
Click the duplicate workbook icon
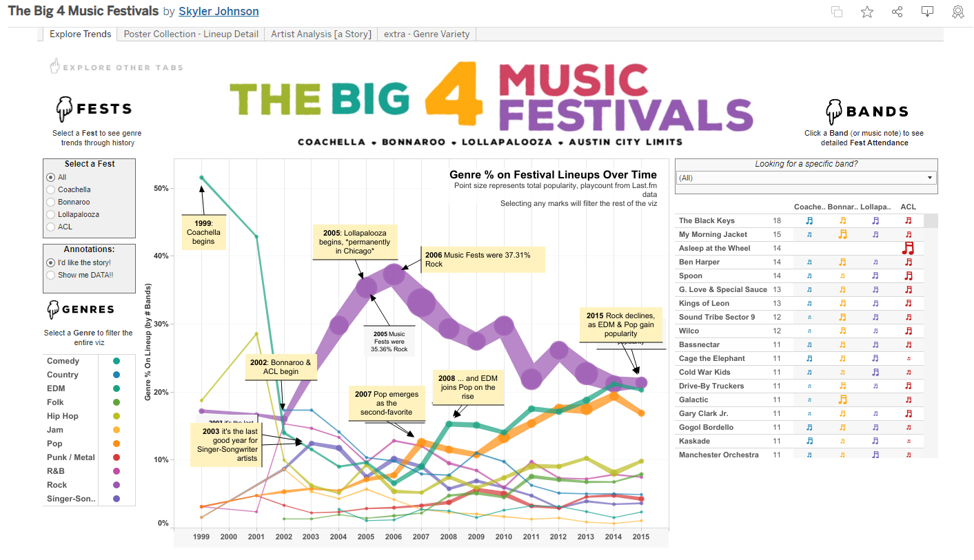837,12
